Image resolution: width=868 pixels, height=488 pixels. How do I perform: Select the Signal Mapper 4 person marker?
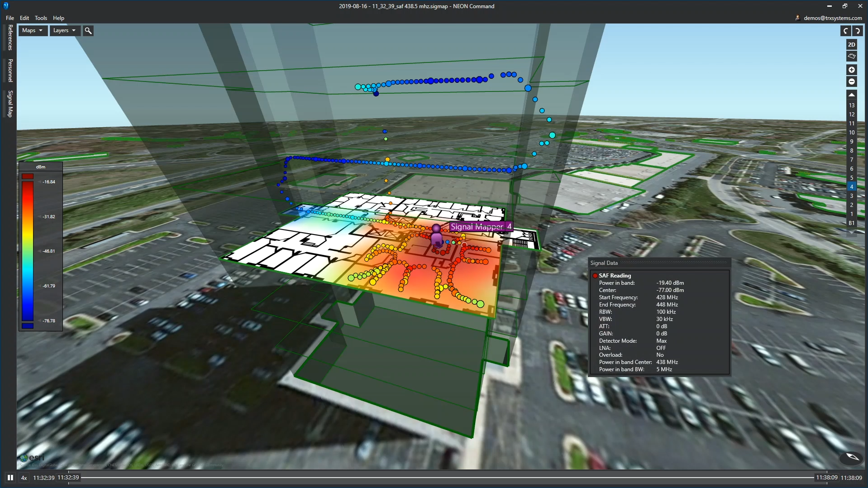pyautogui.click(x=436, y=234)
